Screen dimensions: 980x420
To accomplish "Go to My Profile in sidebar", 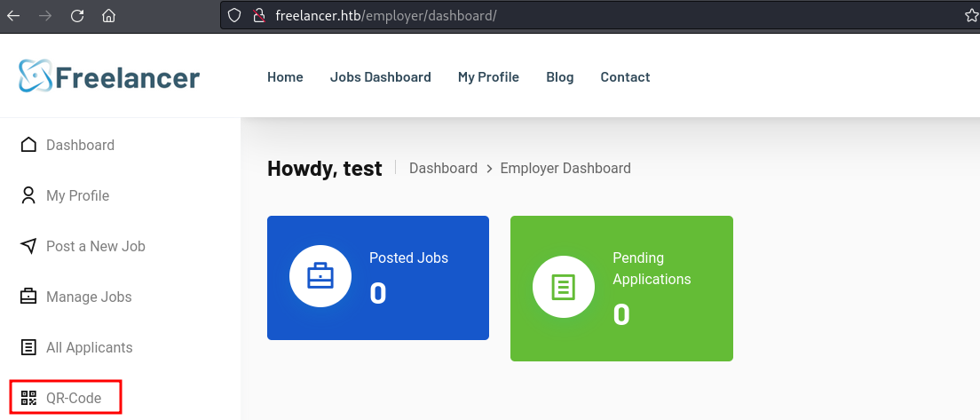I will (x=77, y=195).
